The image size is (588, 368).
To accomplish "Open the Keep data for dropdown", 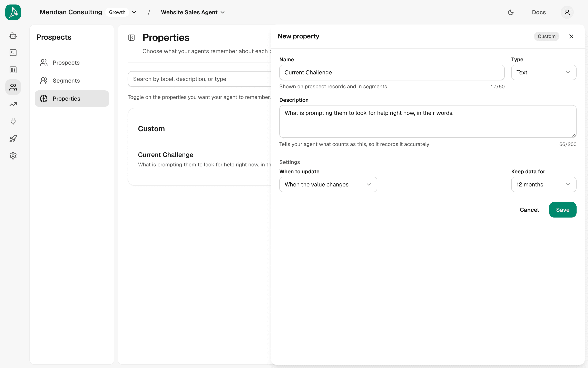I will coord(544,184).
